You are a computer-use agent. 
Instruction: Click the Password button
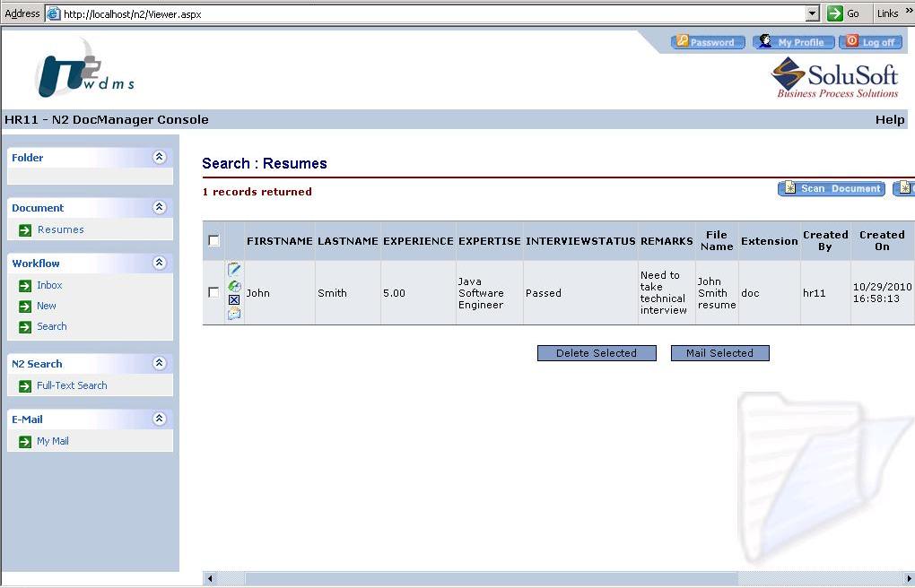click(x=708, y=42)
